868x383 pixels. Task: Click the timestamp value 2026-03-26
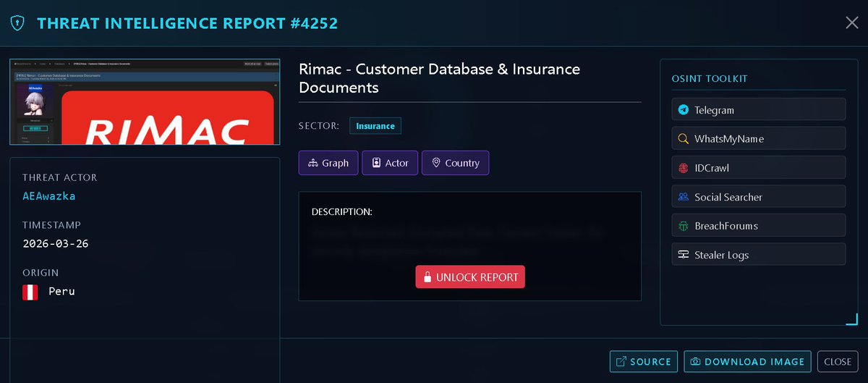click(56, 244)
